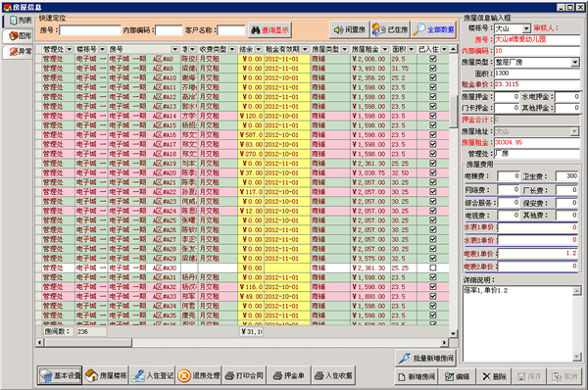Viewport: 588px width, 390px height.
Task: Expand the 房屋类型 combo box 整层厂房
Action: coord(575,63)
